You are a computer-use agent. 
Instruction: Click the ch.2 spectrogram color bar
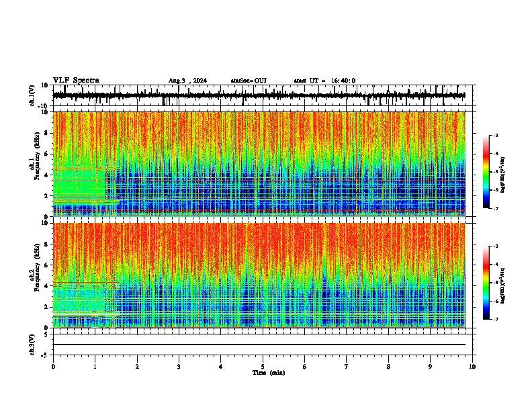pos(486,283)
